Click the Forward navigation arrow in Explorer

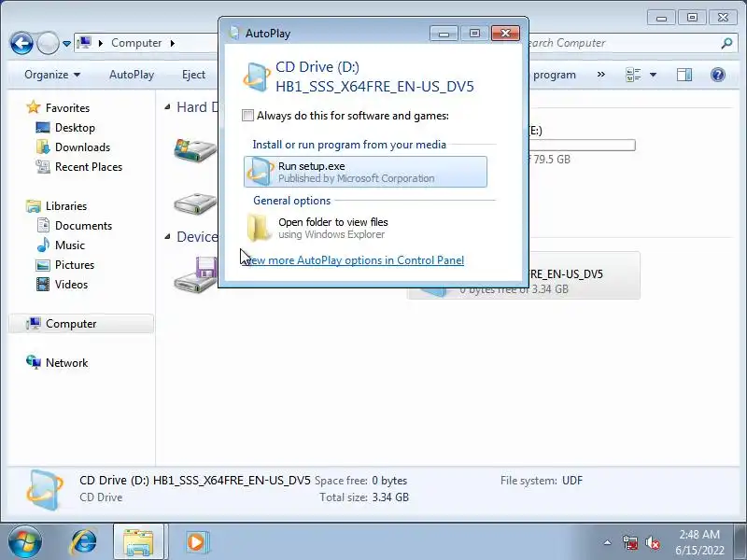[x=48, y=43]
